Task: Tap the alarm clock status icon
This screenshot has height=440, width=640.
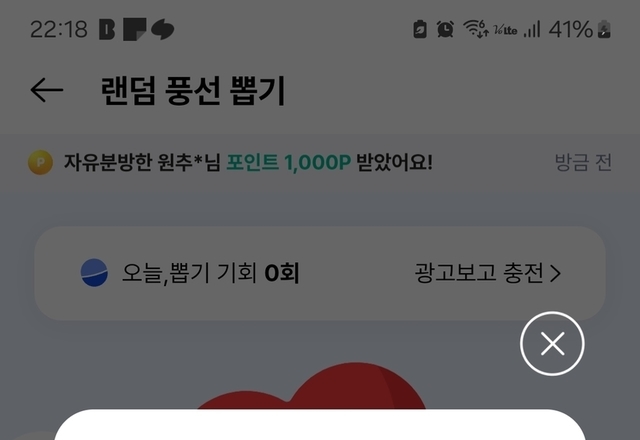Action: pyautogui.click(x=445, y=29)
